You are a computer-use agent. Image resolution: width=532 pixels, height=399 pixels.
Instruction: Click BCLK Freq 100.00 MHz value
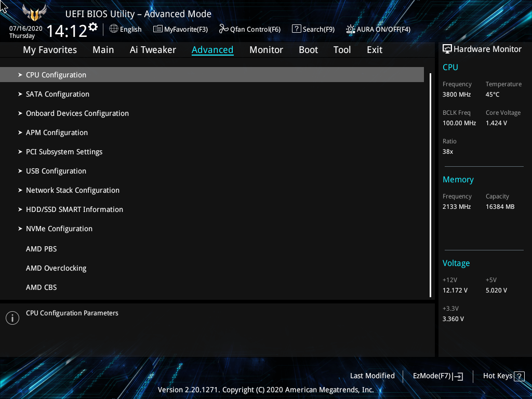(x=459, y=123)
